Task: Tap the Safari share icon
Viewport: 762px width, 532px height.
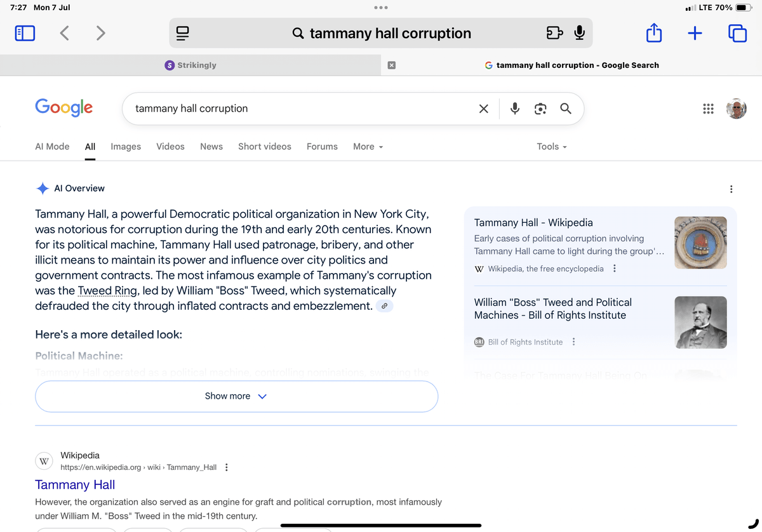Action: click(x=653, y=33)
